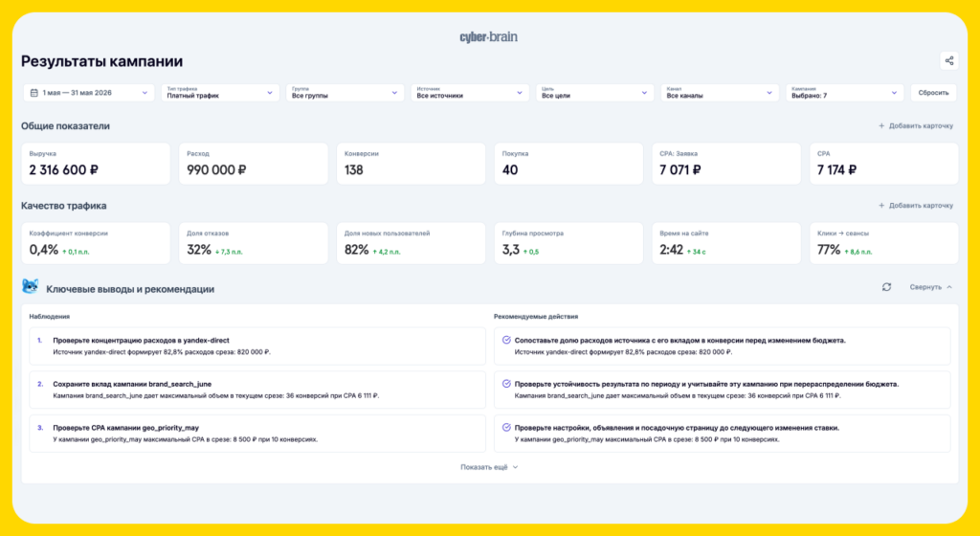Select the Доля отказов card 32%
980x536 pixels.
click(253, 243)
